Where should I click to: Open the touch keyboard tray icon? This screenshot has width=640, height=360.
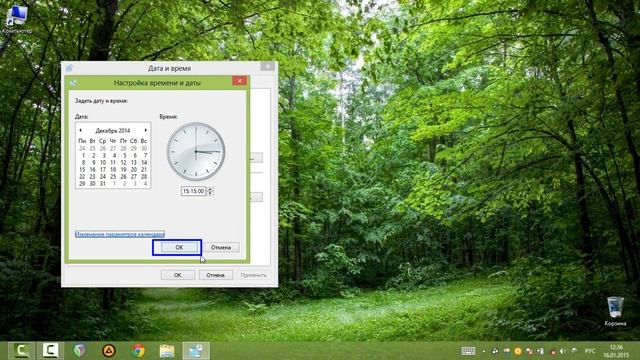pyautogui.click(x=468, y=351)
